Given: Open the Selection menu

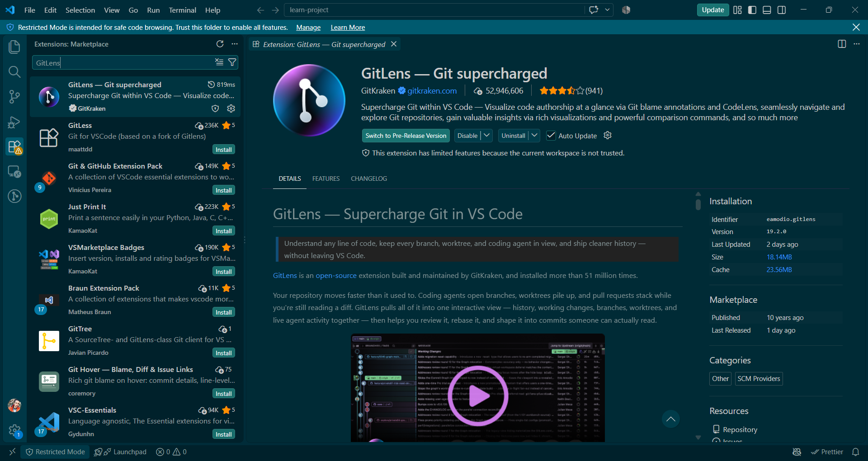Looking at the screenshot, I should (x=80, y=10).
